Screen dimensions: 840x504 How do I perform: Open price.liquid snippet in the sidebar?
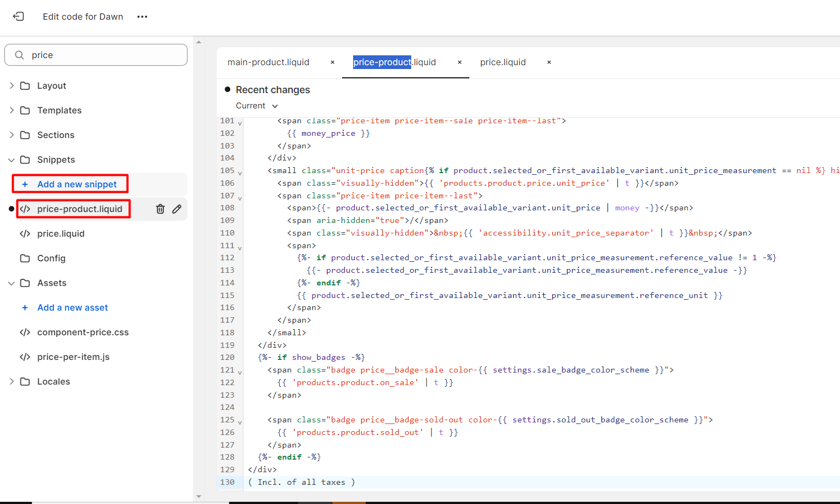click(x=61, y=233)
